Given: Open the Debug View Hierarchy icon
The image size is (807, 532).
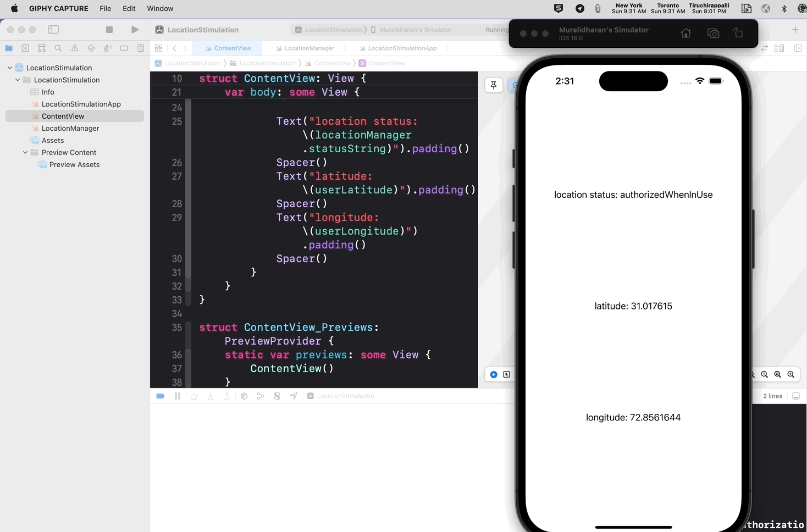Looking at the screenshot, I should tap(244, 396).
